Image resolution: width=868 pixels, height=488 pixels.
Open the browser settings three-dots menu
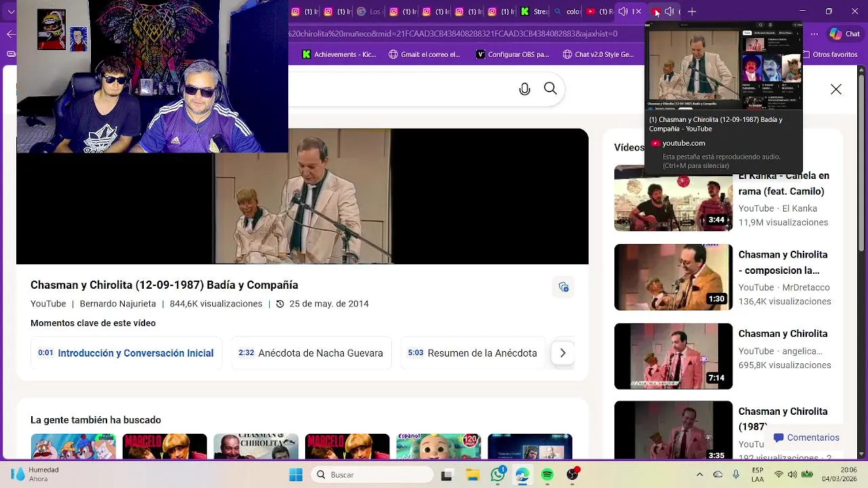click(814, 34)
